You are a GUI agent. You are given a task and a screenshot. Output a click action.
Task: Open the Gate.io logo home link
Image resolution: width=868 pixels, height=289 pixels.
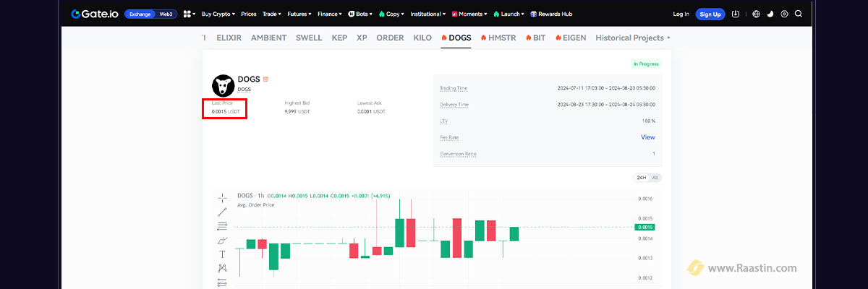point(95,14)
